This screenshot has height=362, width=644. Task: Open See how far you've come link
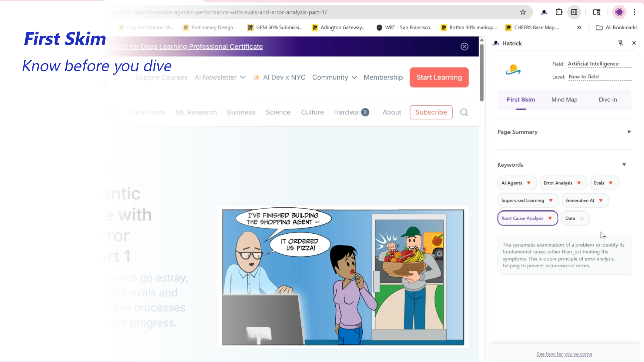[x=564, y=354]
